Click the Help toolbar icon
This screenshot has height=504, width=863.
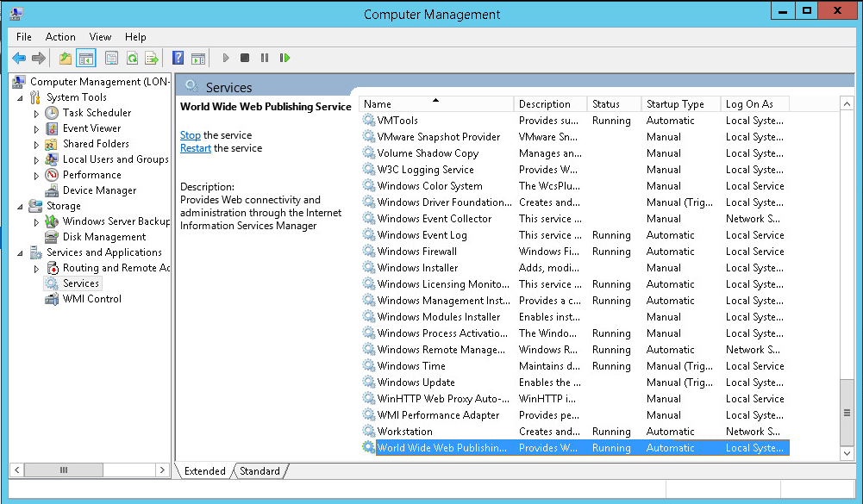[178, 58]
